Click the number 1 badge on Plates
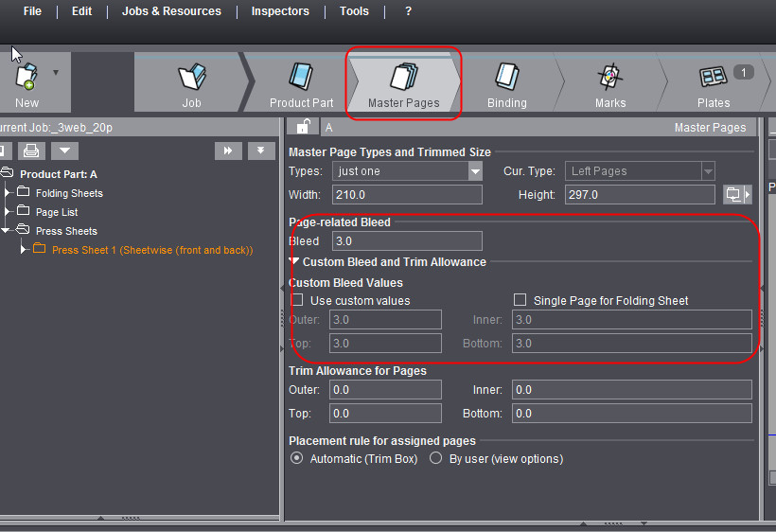This screenshot has width=776, height=532. [743, 73]
